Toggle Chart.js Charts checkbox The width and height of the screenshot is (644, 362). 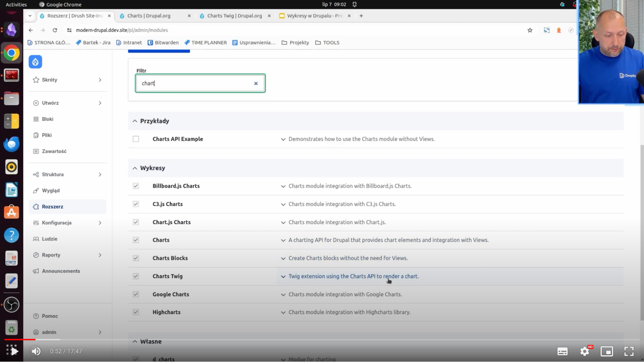136,222
